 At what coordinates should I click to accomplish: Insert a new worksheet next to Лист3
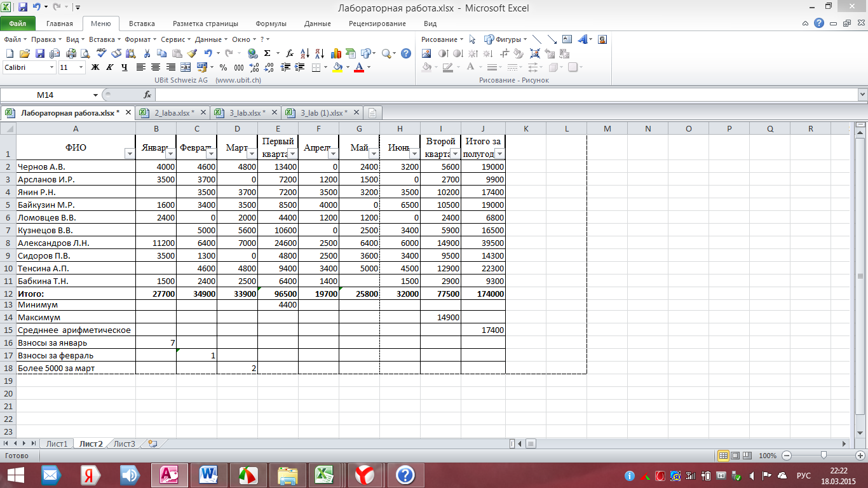(x=152, y=444)
